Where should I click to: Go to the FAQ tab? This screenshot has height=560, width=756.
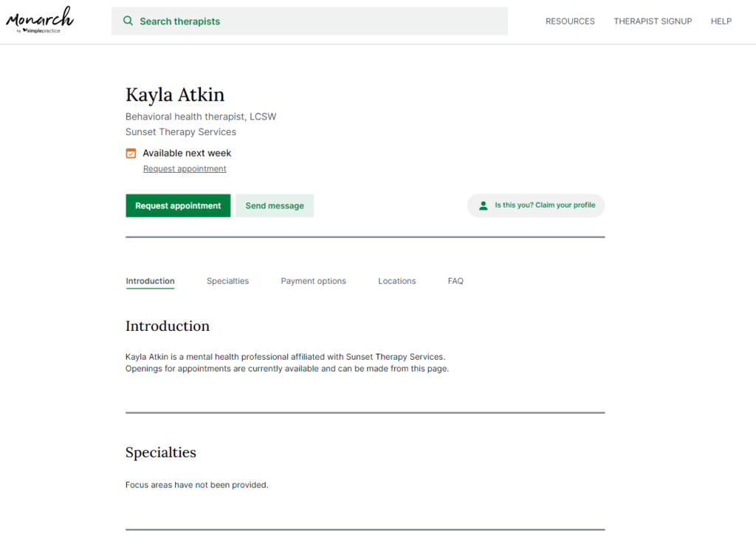click(x=456, y=281)
